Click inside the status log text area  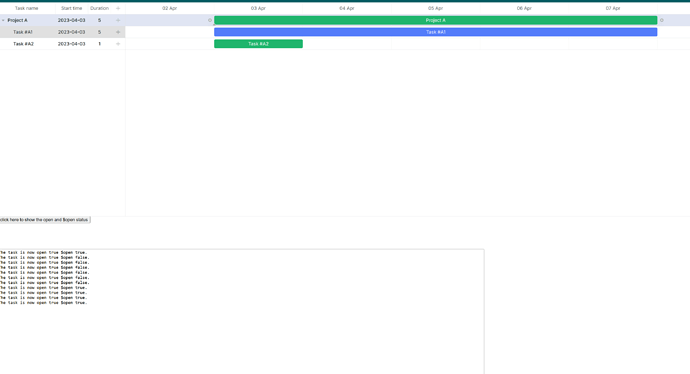coord(242,312)
